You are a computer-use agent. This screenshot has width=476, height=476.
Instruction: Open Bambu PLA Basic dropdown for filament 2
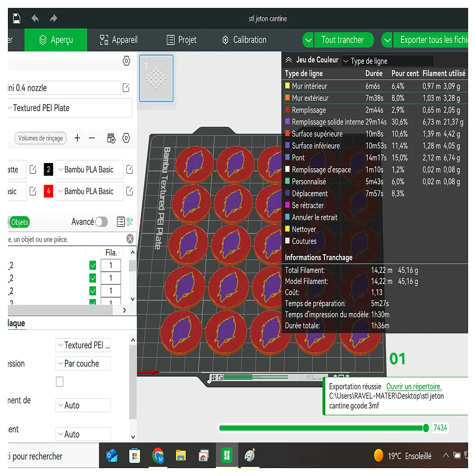89,170
